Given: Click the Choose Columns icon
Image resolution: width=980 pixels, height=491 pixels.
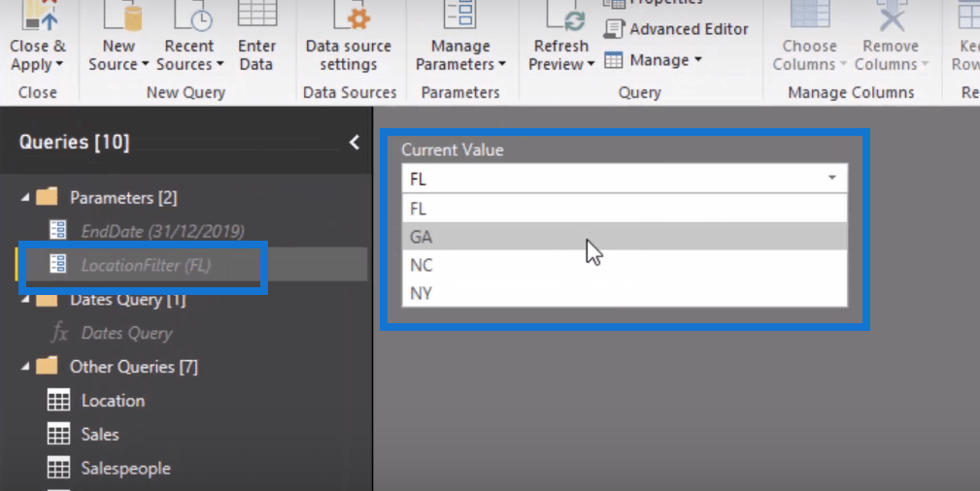Looking at the screenshot, I should pyautogui.click(x=810, y=15).
